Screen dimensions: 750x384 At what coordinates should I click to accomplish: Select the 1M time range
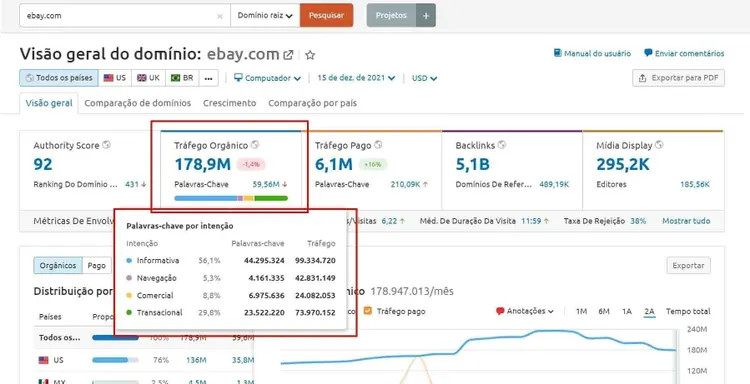click(581, 311)
